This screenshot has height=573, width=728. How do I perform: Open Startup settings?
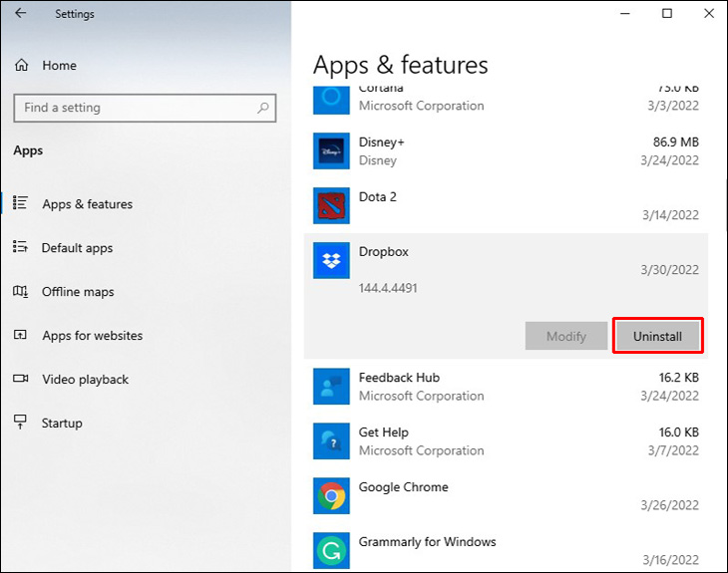coord(61,424)
